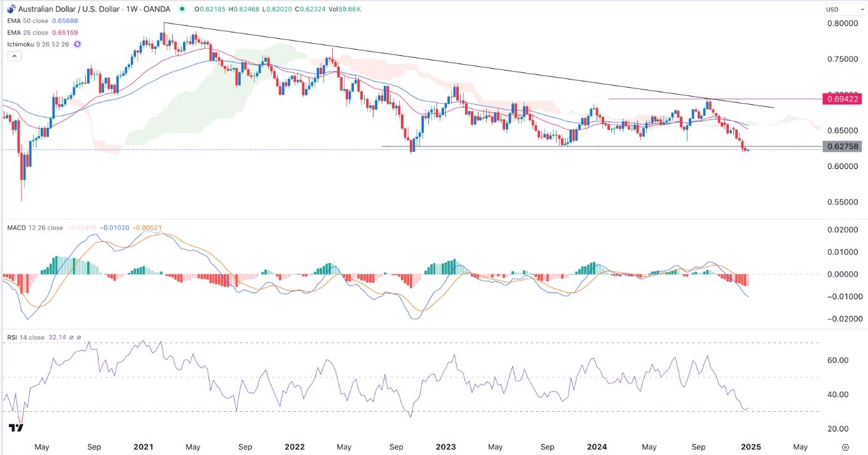
Task: Expand chart options via the bottom-right arrow control
Action: pos(844,447)
